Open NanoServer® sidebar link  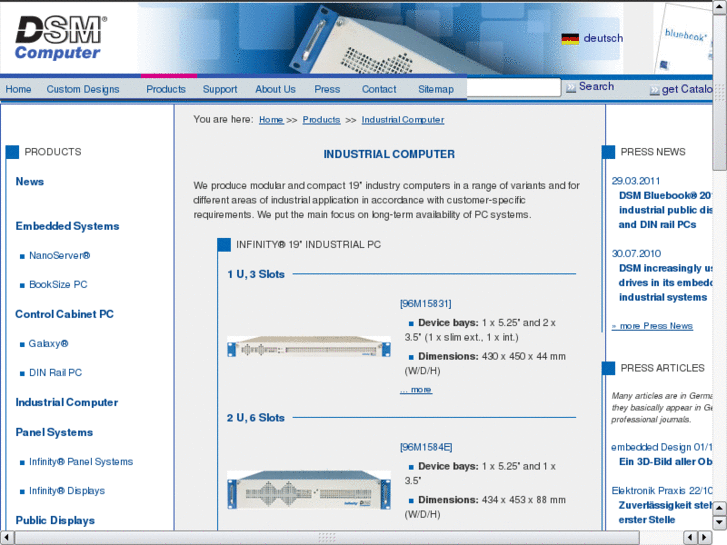[59, 255]
